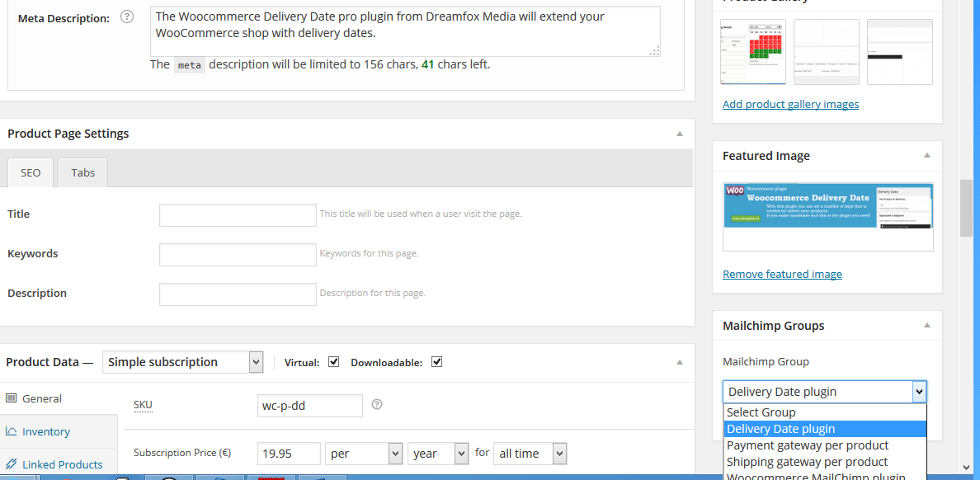
Task: Switch to the Tabs tab
Action: [x=83, y=172]
